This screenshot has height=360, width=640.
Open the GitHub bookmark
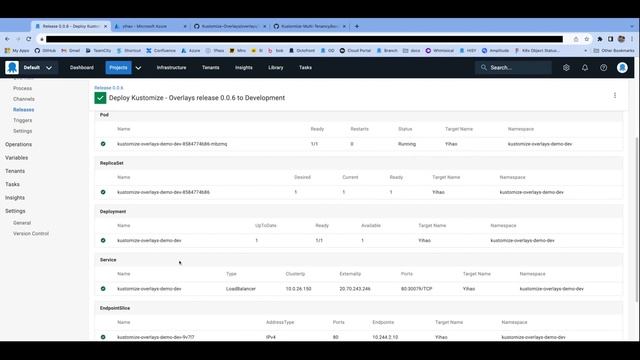[x=45, y=51]
